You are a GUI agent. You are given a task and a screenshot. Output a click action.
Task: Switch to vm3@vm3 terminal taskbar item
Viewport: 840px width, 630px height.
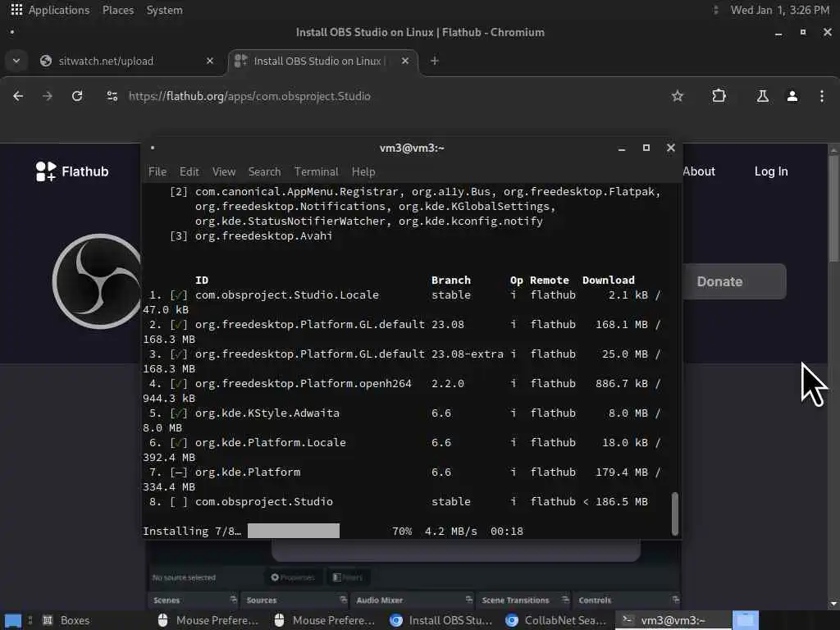click(x=673, y=620)
